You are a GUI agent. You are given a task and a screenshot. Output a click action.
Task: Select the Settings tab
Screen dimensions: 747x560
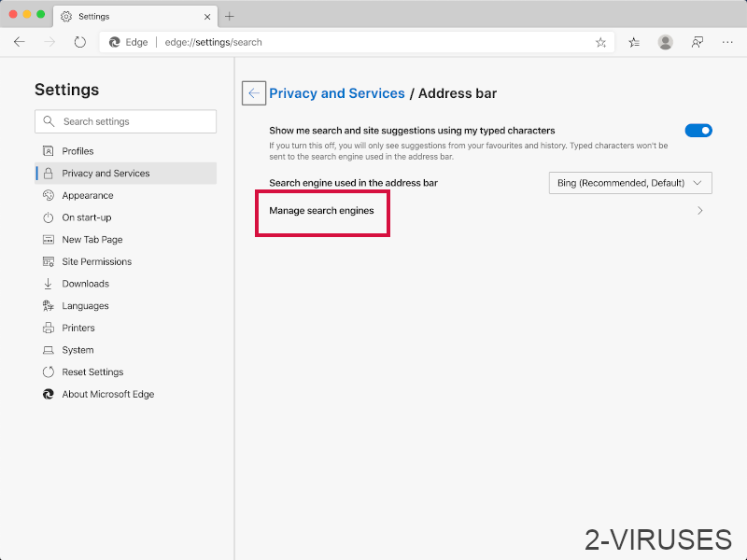(135, 17)
